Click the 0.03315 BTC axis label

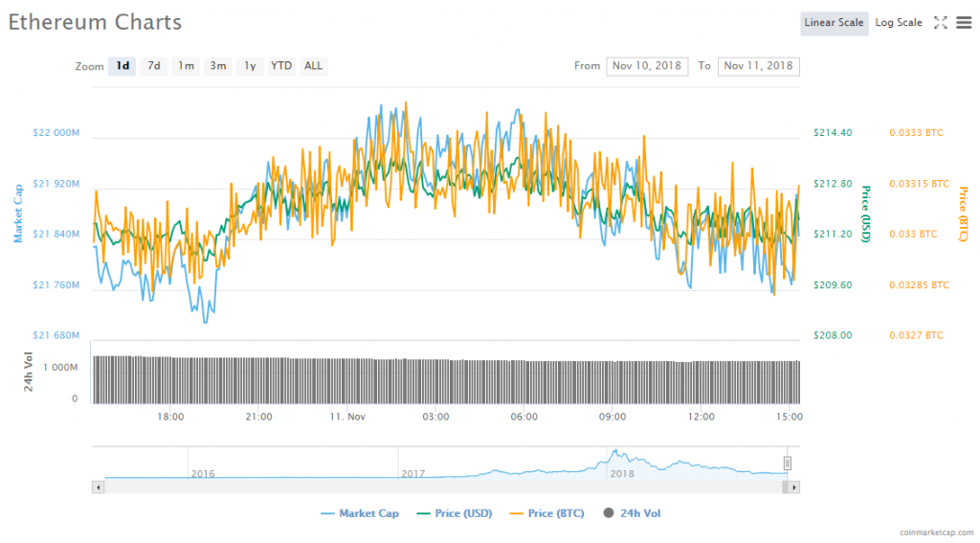coord(920,184)
